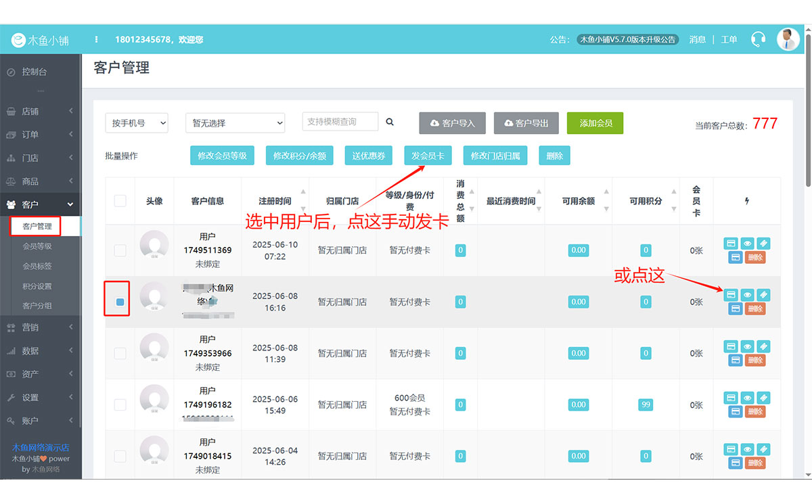Send coupon ticket to user 1749511369
The width and height of the screenshot is (812, 504).
763,244
